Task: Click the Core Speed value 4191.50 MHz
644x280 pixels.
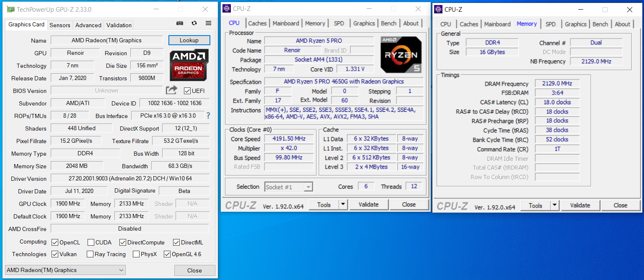Action: 289,139
